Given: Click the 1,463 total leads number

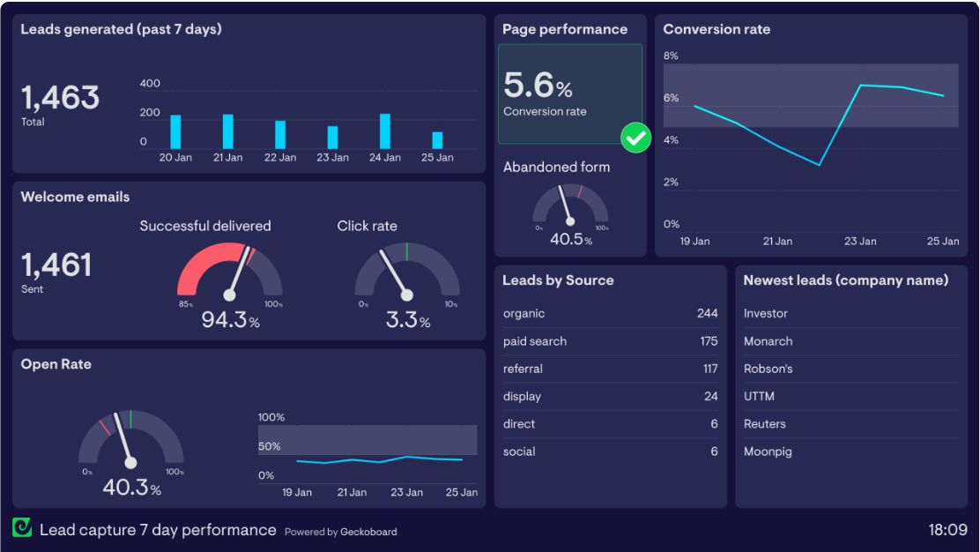Looking at the screenshot, I should [x=60, y=97].
